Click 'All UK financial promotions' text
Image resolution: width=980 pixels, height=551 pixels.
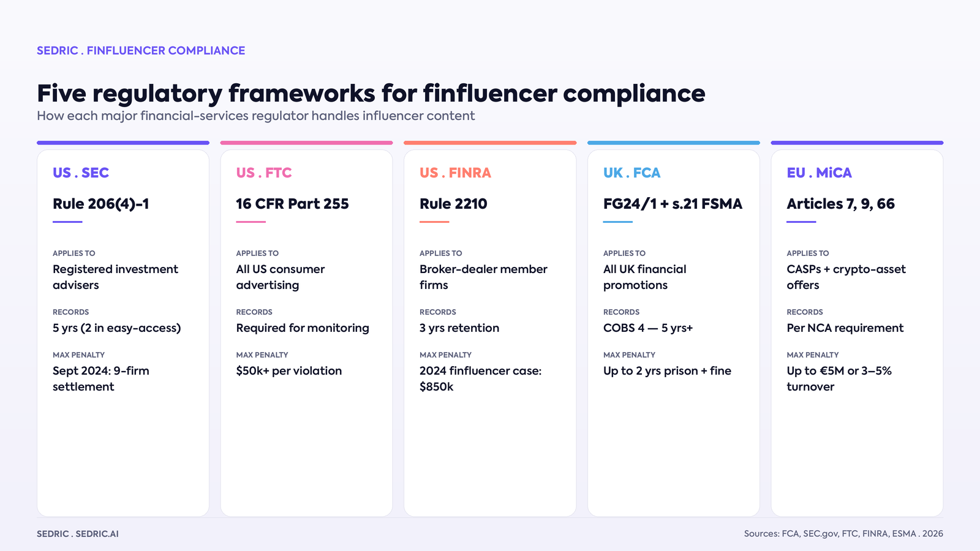tap(645, 277)
